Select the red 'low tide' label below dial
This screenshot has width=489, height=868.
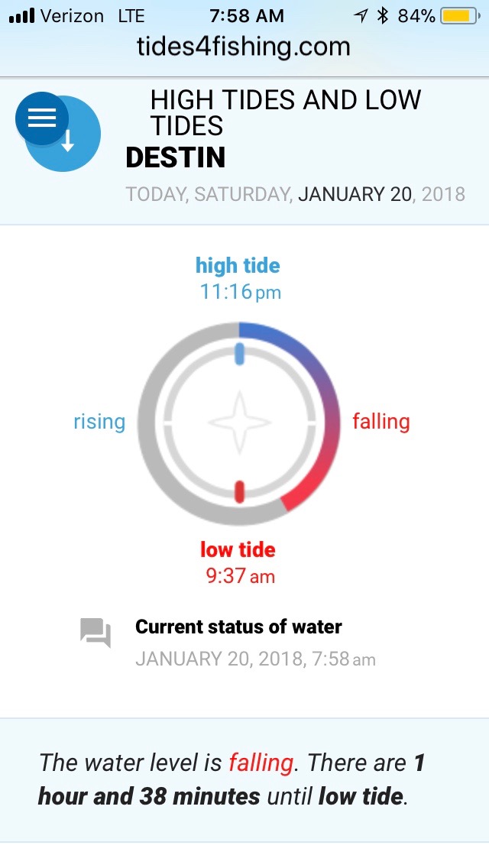(x=238, y=549)
